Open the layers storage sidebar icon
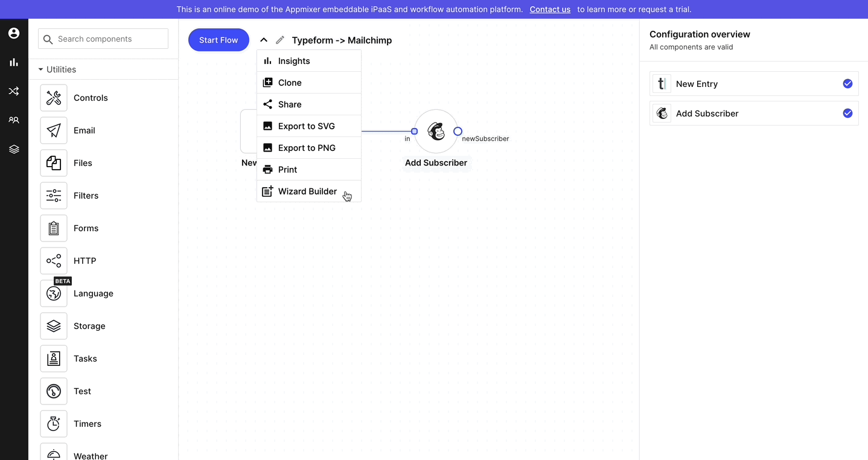This screenshot has height=460, width=868. tap(14, 149)
